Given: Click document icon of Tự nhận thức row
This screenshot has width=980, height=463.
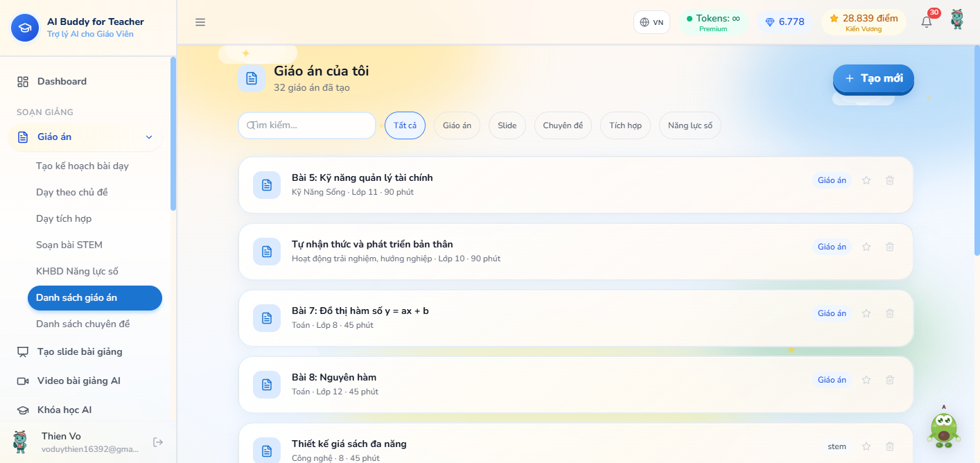Looking at the screenshot, I should (267, 252).
